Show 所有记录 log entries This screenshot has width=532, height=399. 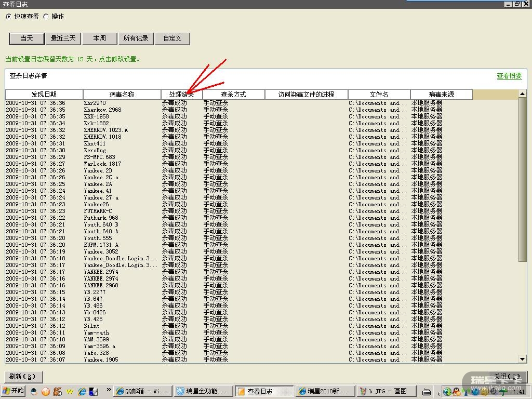click(136, 38)
